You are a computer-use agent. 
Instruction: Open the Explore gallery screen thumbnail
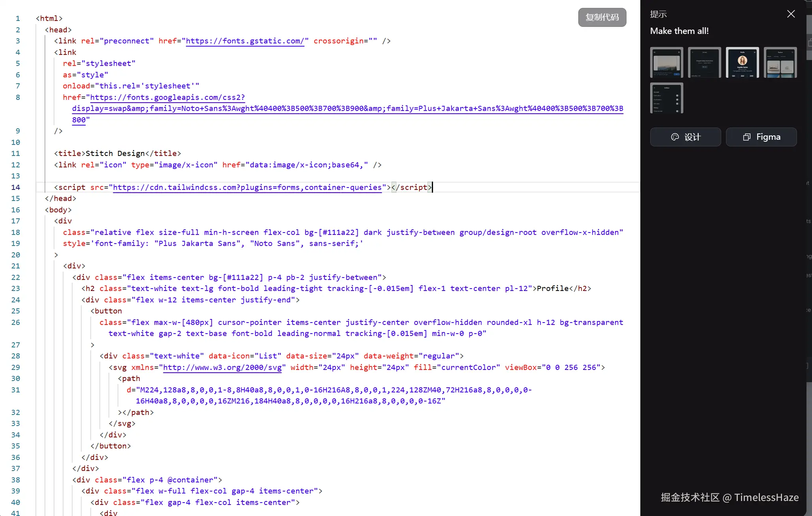coord(780,62)
